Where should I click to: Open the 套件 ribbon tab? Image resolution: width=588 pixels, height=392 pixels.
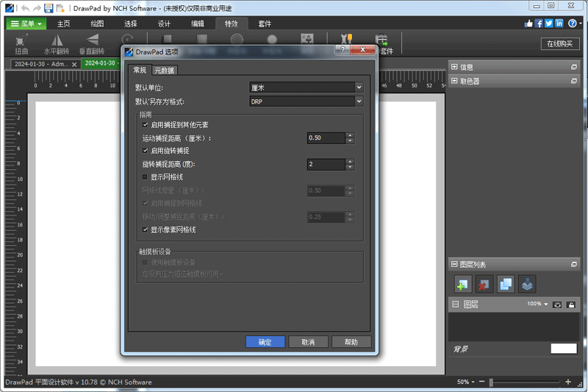pyautogui.click(x=265, y=24)
